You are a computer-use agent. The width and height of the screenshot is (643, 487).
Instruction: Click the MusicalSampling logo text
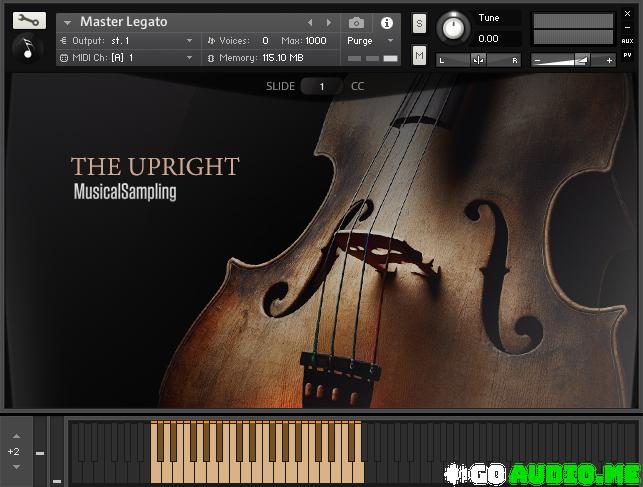tap(125, 192)
